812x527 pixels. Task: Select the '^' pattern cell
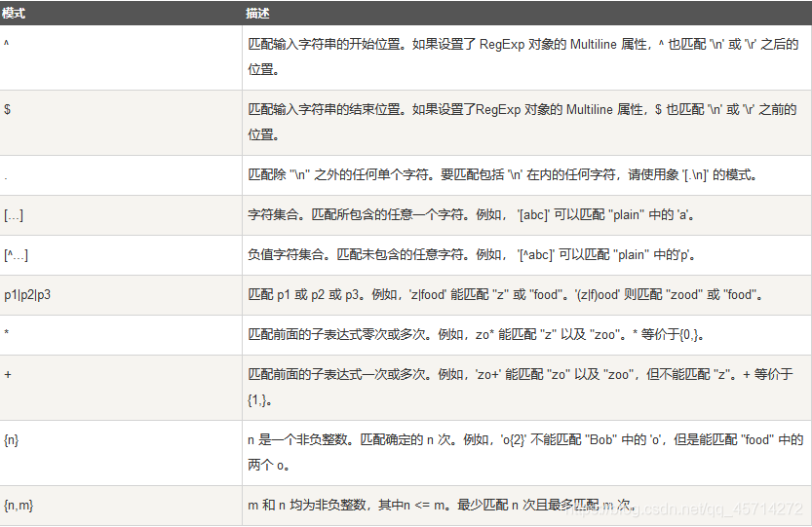(x=121, y=57)
